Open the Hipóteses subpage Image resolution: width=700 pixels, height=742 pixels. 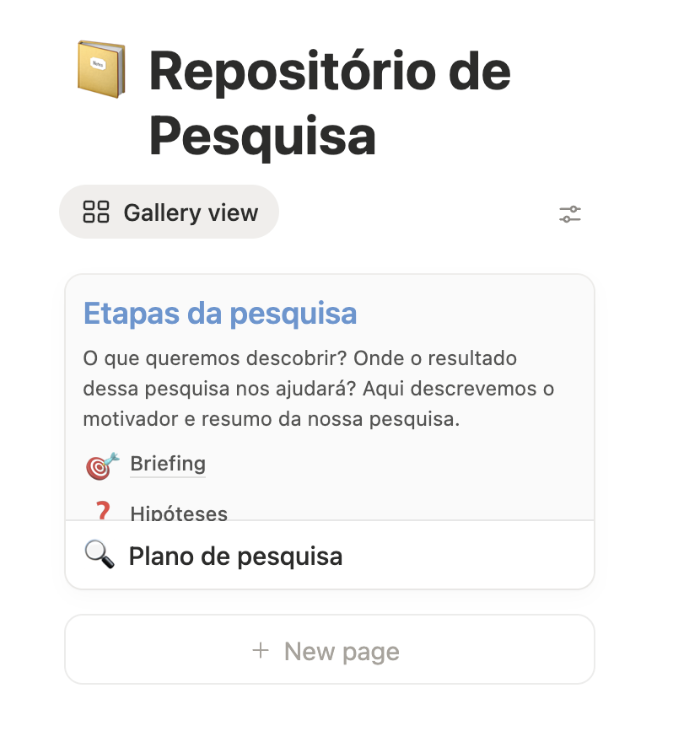tap(179, 513)
